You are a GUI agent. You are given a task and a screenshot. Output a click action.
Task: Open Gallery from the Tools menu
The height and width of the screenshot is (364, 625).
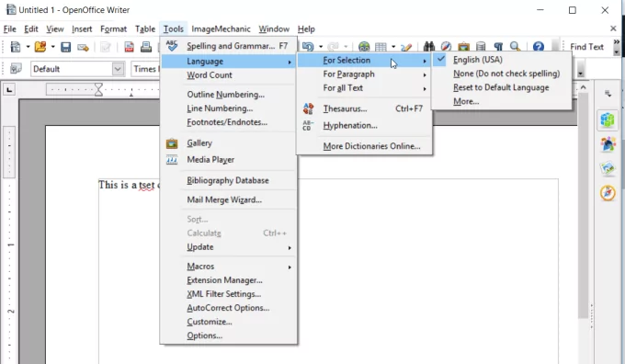[x=228, y=143]
